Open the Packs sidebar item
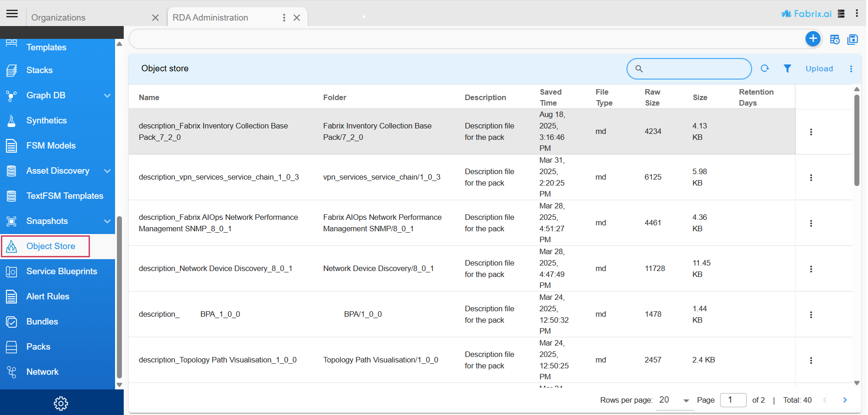Image resolution: width=868 pixels, height=415 pixels. tap(38, 347)
